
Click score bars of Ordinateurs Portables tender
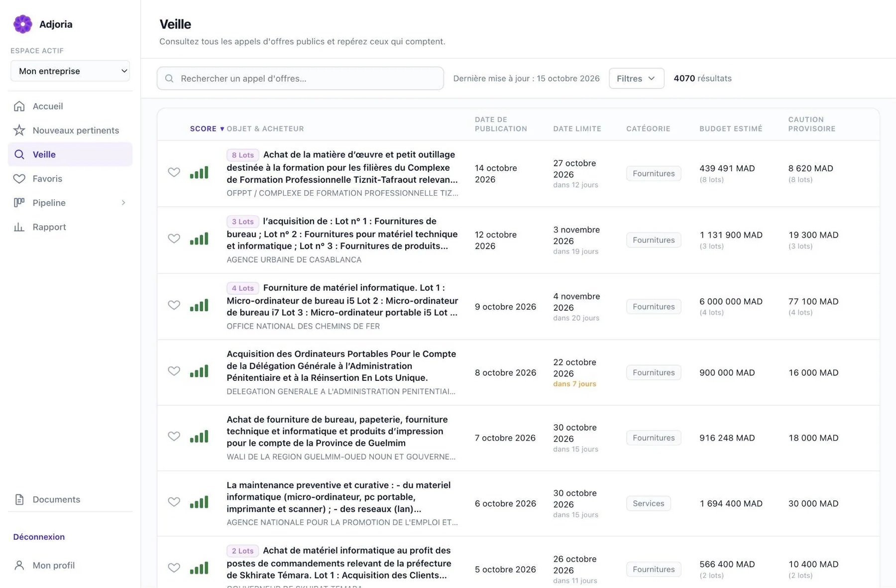199,371
